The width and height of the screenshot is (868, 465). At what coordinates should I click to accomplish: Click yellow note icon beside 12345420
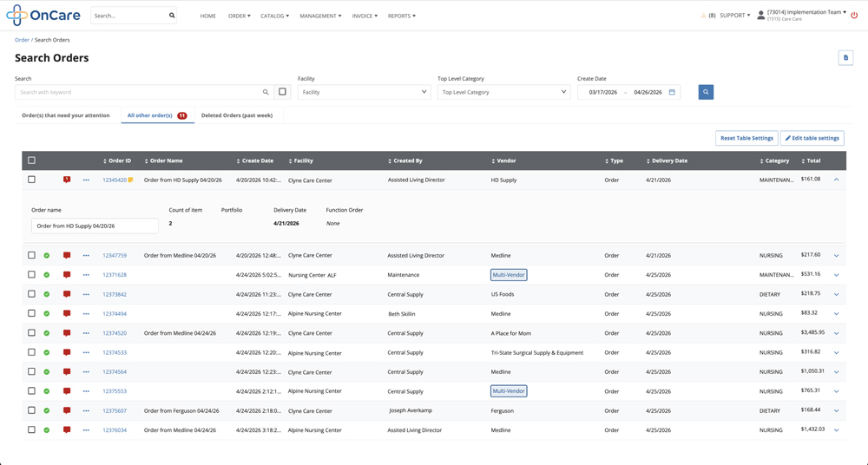pos(131,180)
